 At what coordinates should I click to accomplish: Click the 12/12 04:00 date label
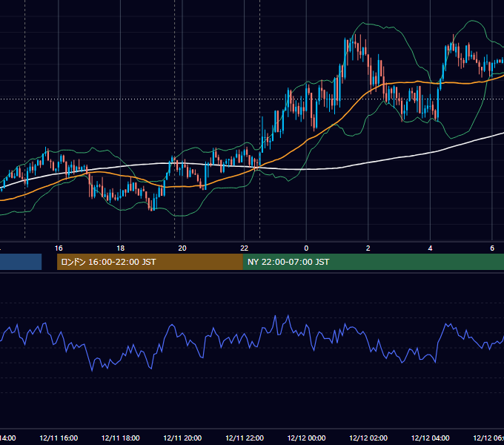click(430, 438)
